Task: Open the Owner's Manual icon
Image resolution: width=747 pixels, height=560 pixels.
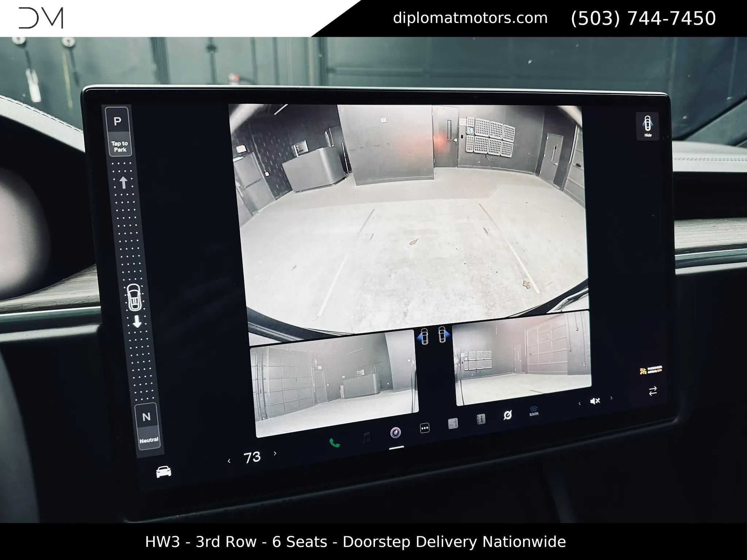Action: coord(481,419)
